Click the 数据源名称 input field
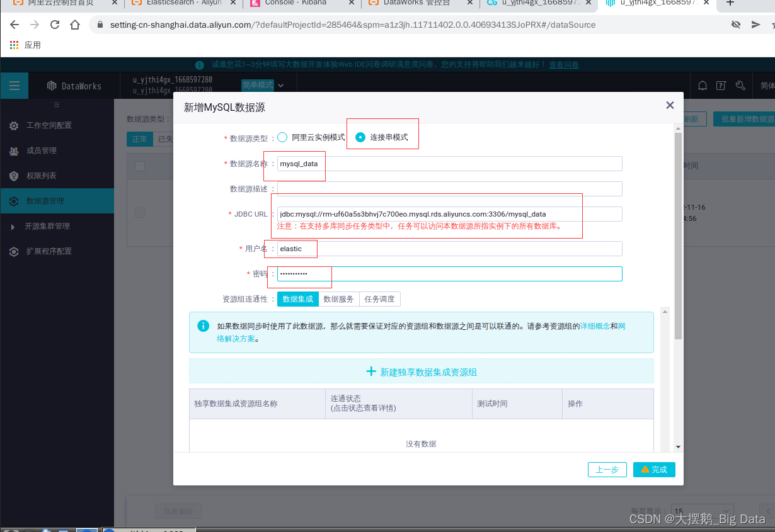Viewport: 775px width, 532px height. 450,164
